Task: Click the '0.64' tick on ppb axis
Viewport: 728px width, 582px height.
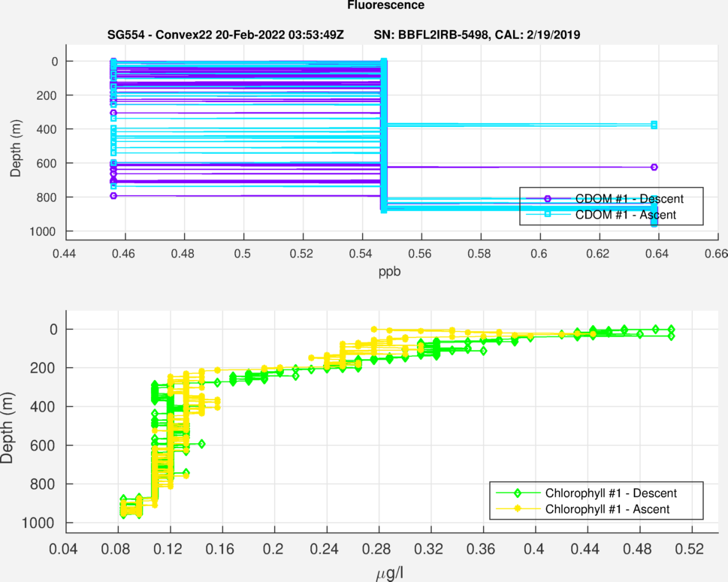Action: point(657,254)
